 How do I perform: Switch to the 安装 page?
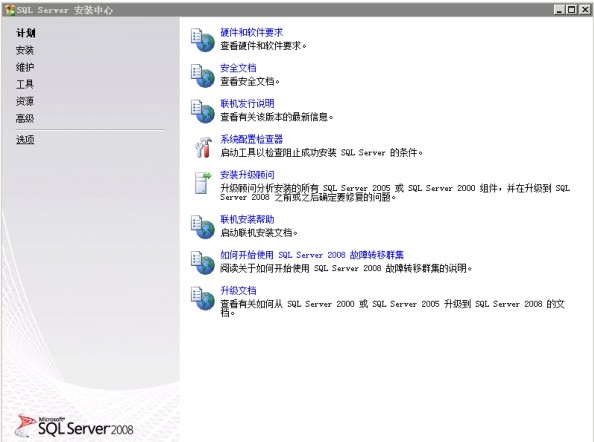25,50
